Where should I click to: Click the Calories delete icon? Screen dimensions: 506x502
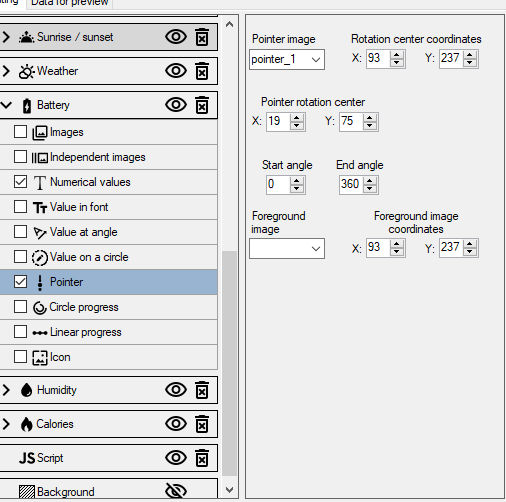click(202, 424)
